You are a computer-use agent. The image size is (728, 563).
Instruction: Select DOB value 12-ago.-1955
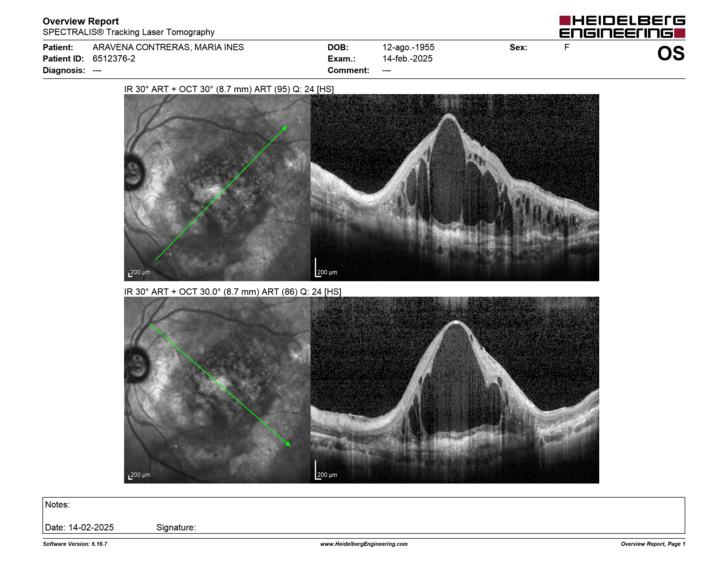(x=408, y=47)
